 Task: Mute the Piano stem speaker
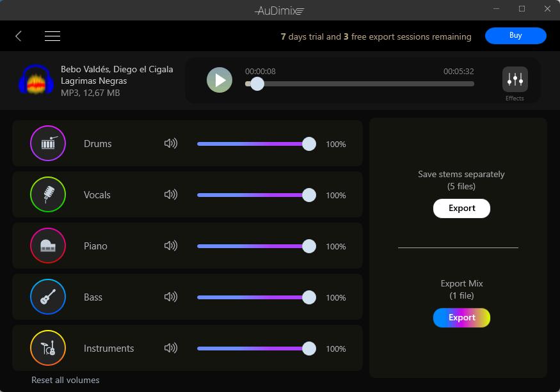tap(171, 246)
